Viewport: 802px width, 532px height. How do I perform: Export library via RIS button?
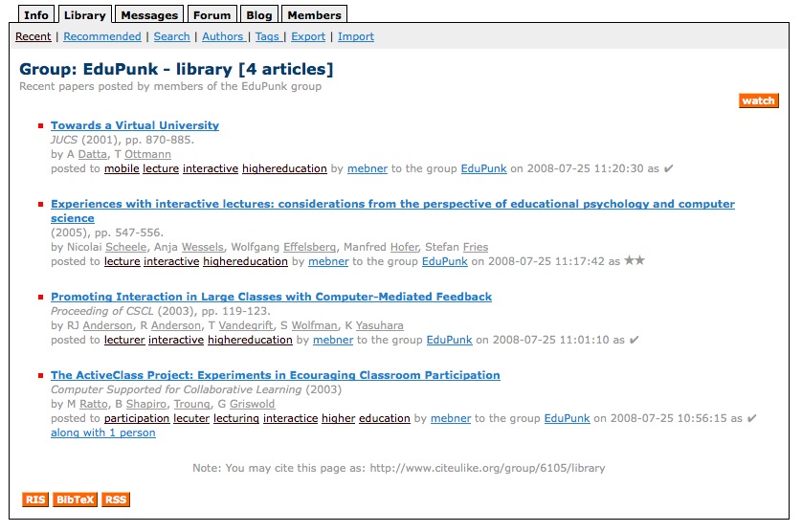pos(35,499)
